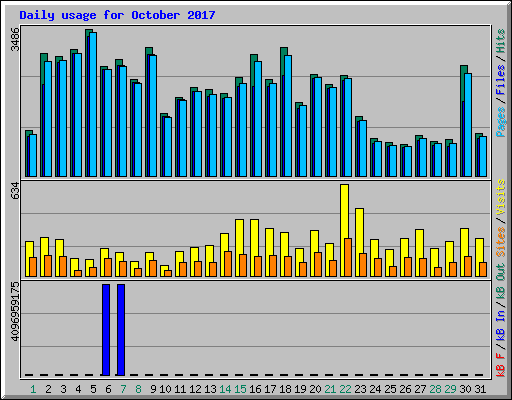Select green day label 29
Image resolution: width=512 pixels, height=400 pixels.
(450, 389)
